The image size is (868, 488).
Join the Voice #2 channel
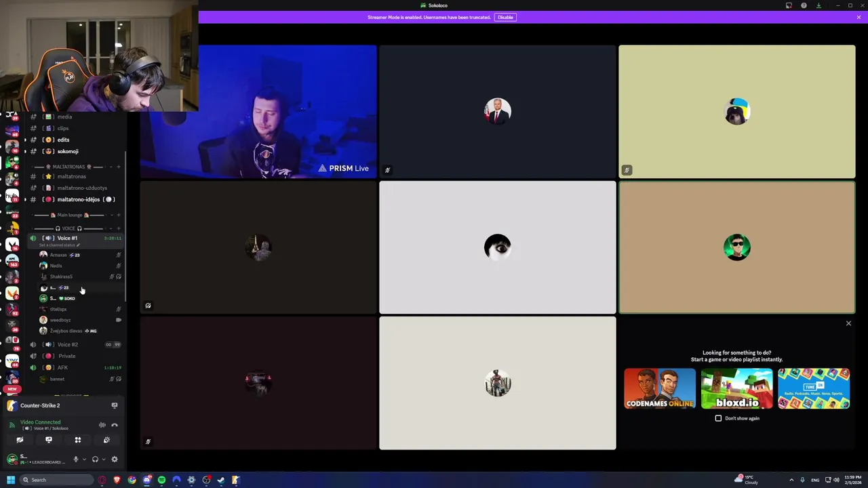coord(75,344)
